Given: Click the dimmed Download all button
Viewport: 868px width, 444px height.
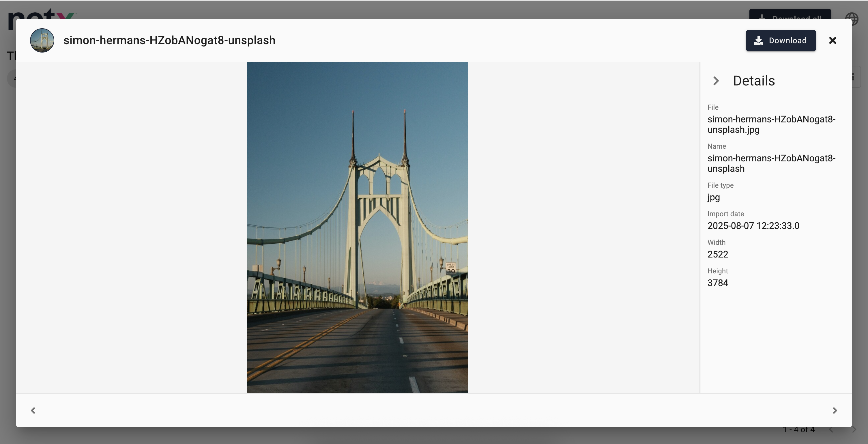Looking at the screenshot, I should point(790,14).
